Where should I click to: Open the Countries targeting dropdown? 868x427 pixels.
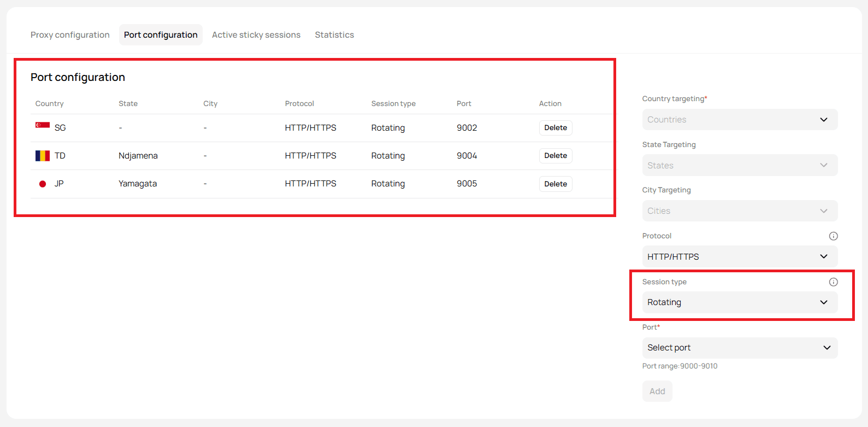click(x=739, y=120)
